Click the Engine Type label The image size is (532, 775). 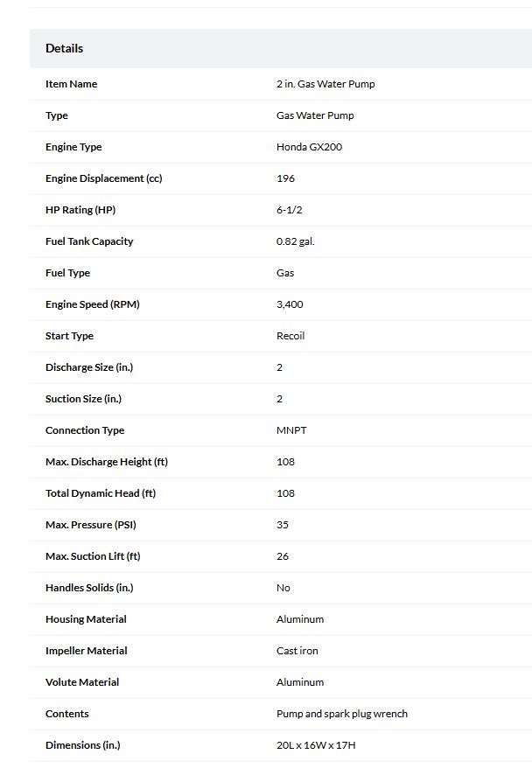(73, 147)
